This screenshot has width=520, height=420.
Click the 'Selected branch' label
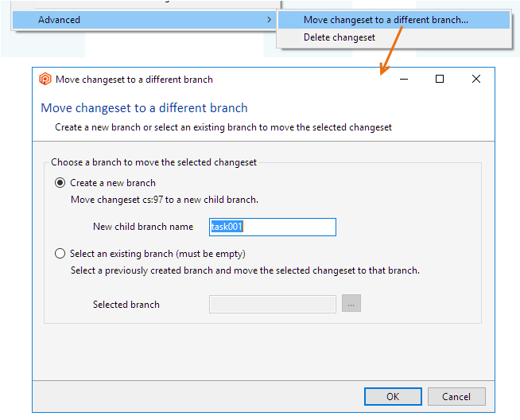126,305
